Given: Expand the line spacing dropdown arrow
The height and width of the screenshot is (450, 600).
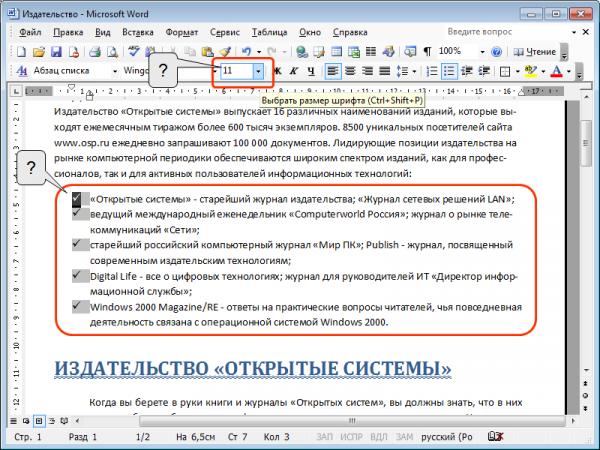Looking at the screenshot, I should [414, 71].
